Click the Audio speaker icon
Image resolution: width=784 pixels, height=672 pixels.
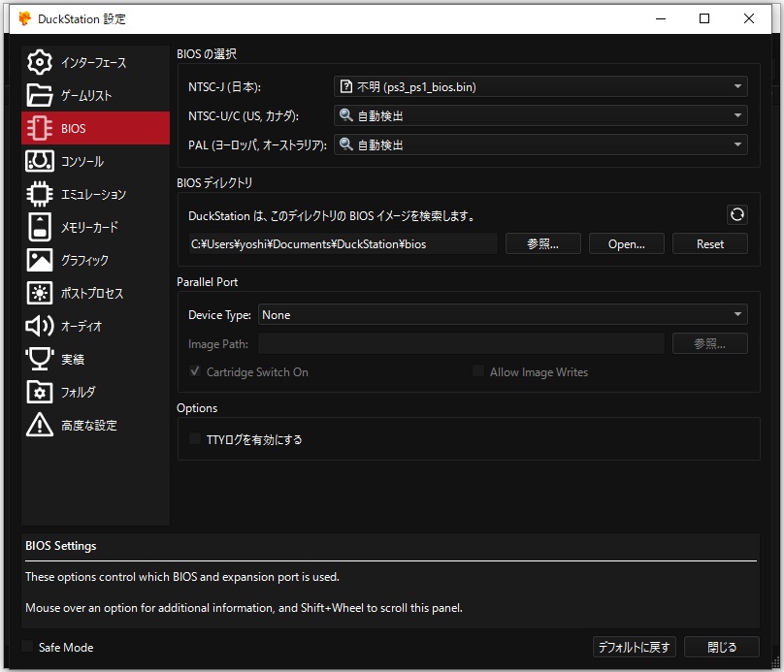point(40,326)
